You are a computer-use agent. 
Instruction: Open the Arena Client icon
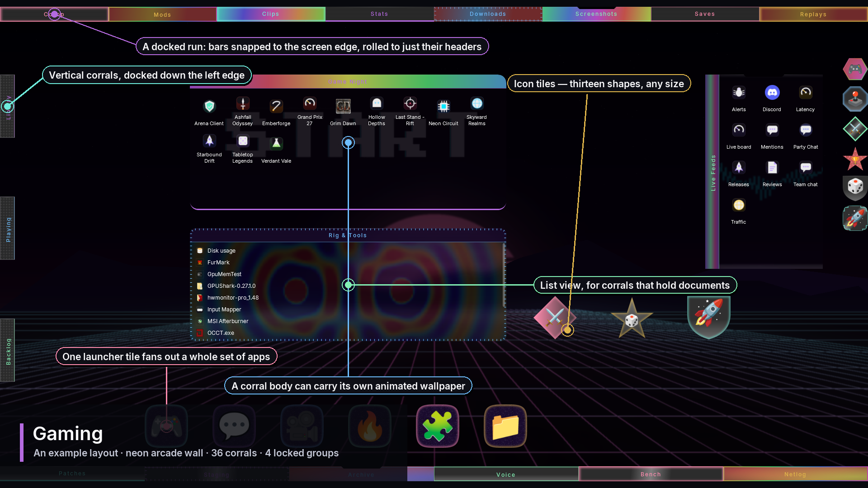pyautogui.click(x=209, y=112)
